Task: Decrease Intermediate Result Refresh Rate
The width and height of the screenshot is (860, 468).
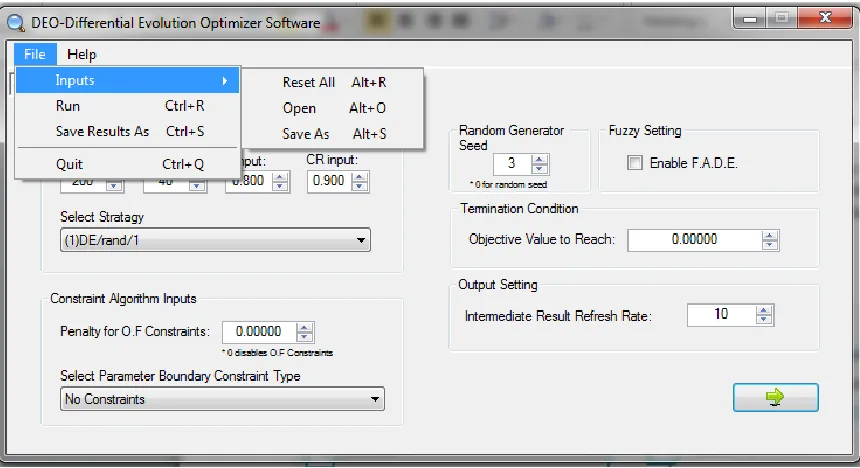Action: click(x=763, y=320)
